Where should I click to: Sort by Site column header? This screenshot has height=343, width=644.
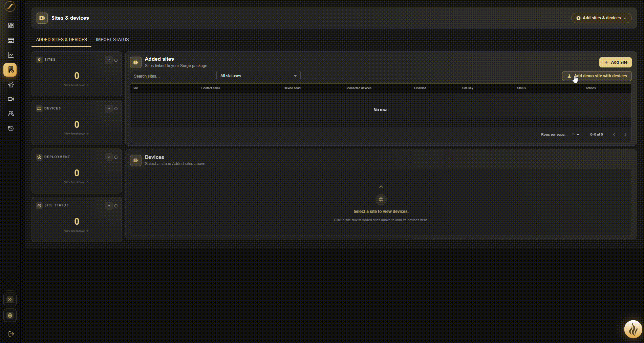[x=135, y=88]
